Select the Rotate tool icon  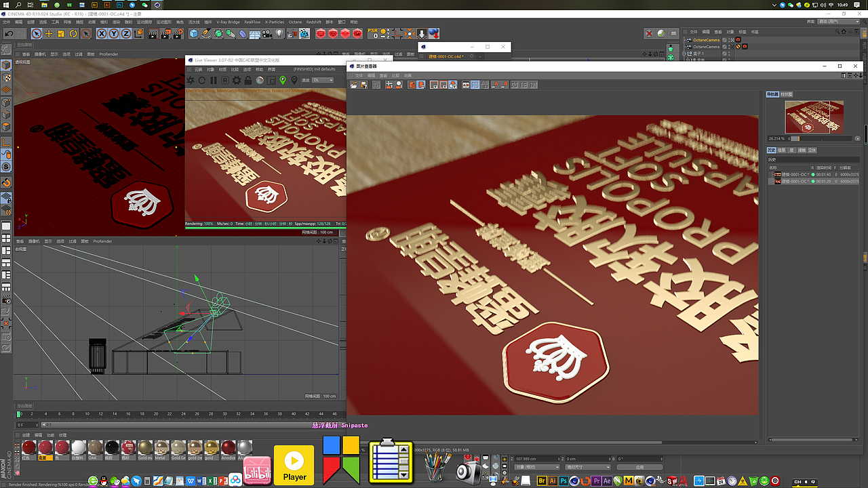click(x=73, y=33)
